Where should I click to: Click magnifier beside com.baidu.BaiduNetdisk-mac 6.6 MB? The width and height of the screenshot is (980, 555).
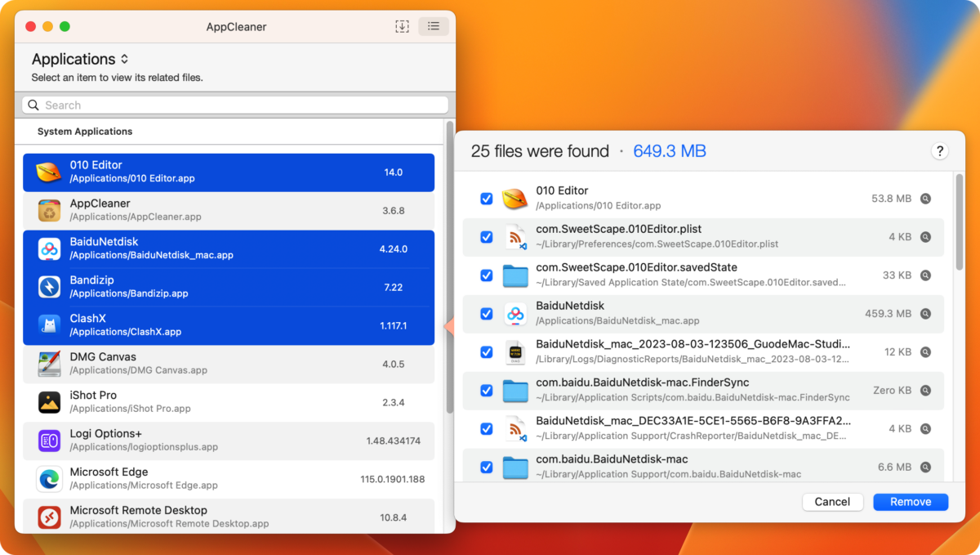pyautogui.click(x=925, y=468)
